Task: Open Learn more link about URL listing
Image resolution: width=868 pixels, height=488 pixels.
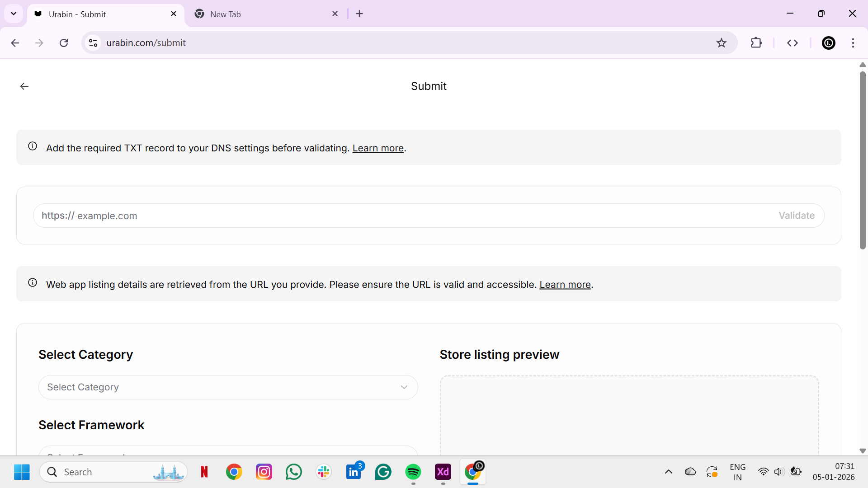Action: (565, 285)
